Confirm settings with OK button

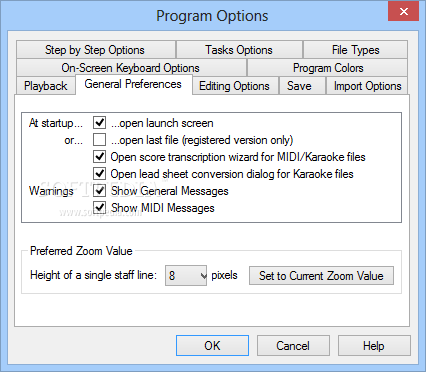click(x=212, y=346)
